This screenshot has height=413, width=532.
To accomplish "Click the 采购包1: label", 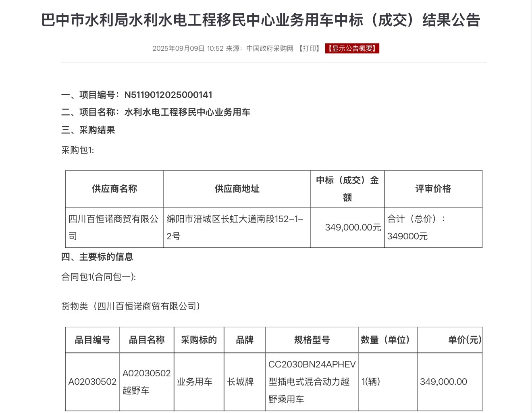I will pyautogui.click(x=78, y=150).
